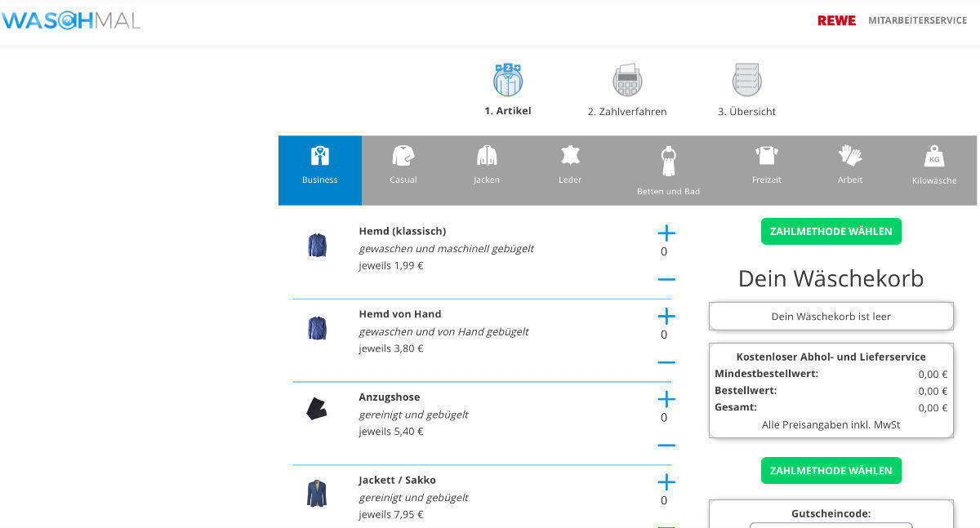Open the REWE Mitarbeiterservice link

pos(892,20)
